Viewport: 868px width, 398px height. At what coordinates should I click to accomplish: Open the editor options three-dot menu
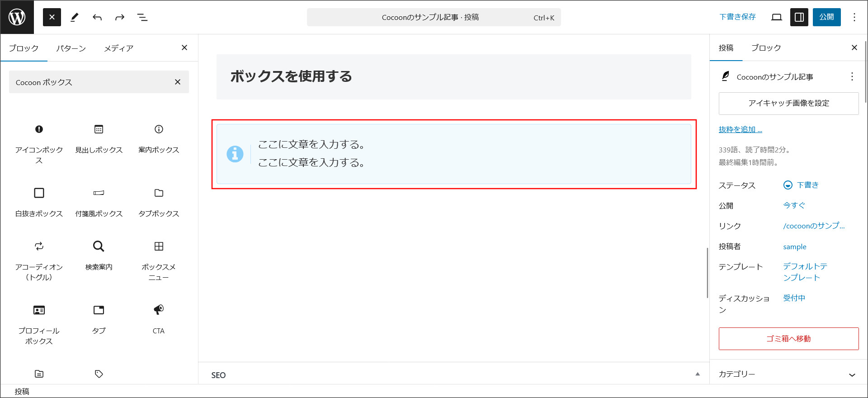click(x=854, y=17)
